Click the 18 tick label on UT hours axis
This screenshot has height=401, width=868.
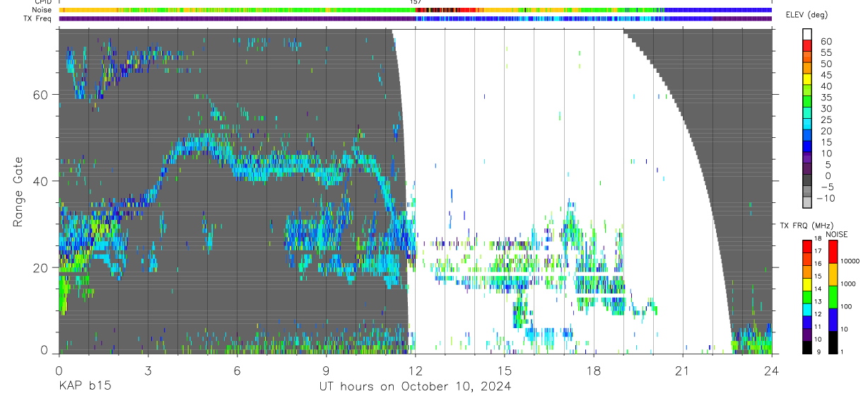click(x=594, y=371)
